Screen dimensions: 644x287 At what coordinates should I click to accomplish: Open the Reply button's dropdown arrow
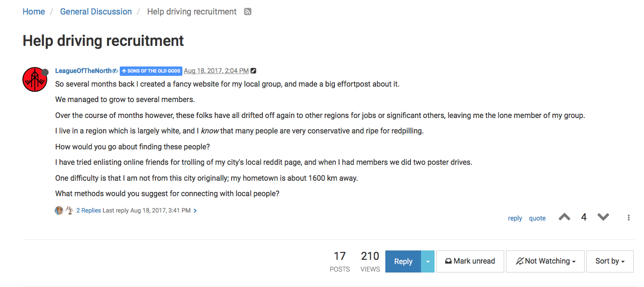pos(427,261)
